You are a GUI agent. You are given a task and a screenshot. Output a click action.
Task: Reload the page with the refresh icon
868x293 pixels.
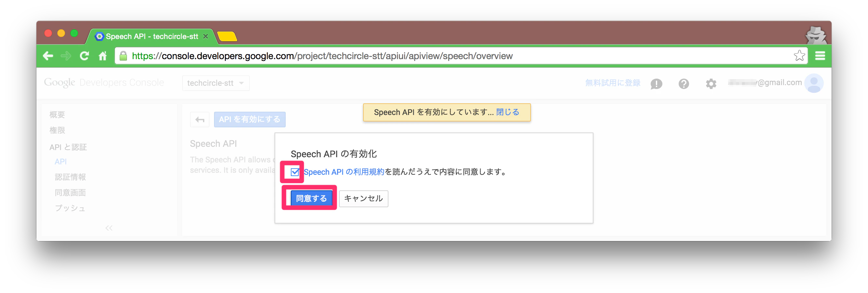pos(84,56)
